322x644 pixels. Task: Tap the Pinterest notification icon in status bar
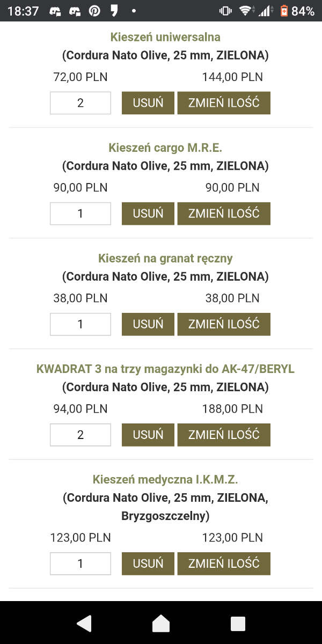click(94, 11)
